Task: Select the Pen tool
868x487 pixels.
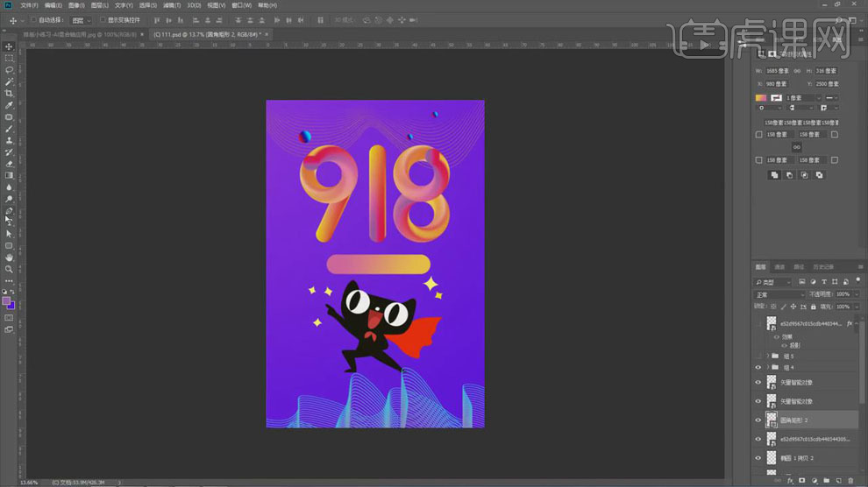Action: click(x=9, y=210)
